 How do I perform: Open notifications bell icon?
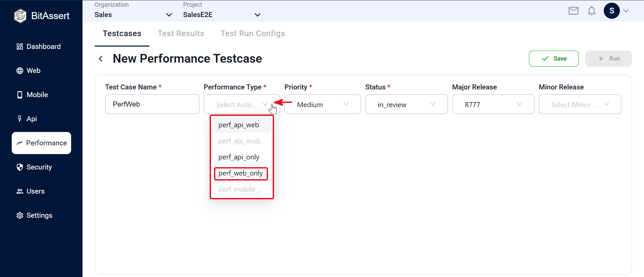(x=592, y=11)
